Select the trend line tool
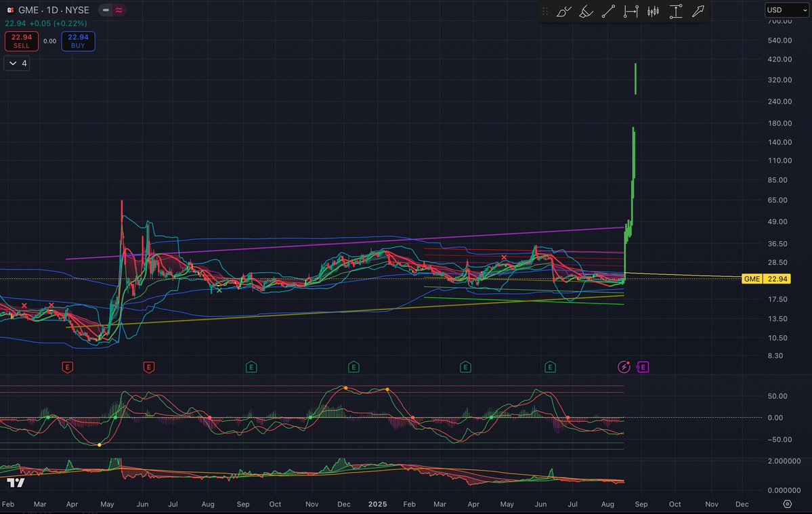The image size is (812, 514). click(x=608, y=12)
